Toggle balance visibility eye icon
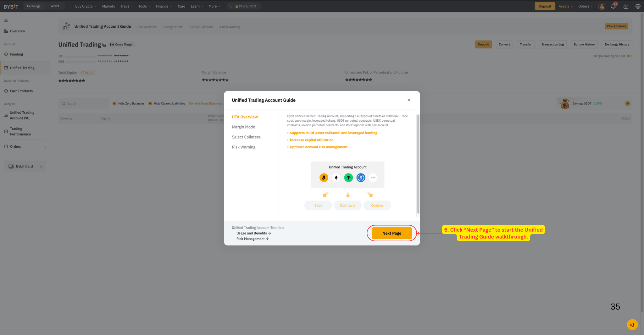The width and height of the screenshot is (644, 335). [104, 45]
